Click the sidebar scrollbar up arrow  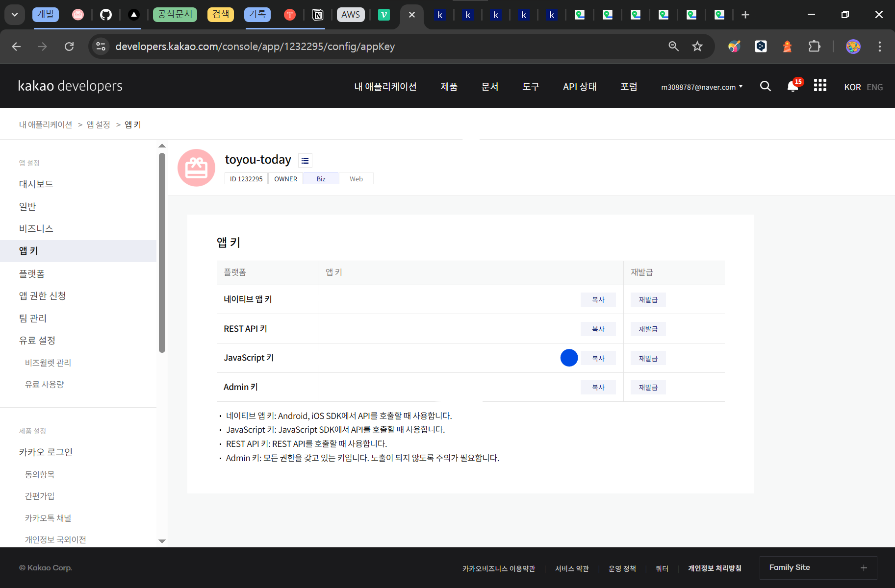pyautogui.click(x=162, y=146)
